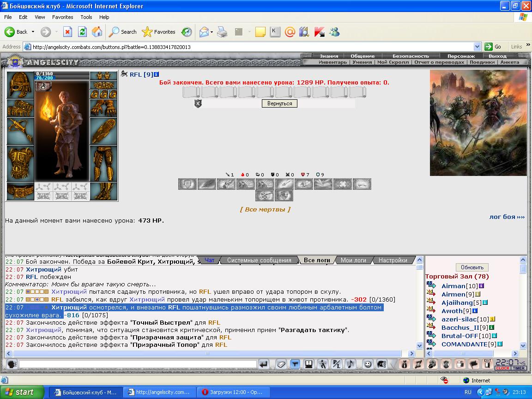532x399 pixels.
Task: Click the shield equipment slot
Action: (x=103, y=131)
